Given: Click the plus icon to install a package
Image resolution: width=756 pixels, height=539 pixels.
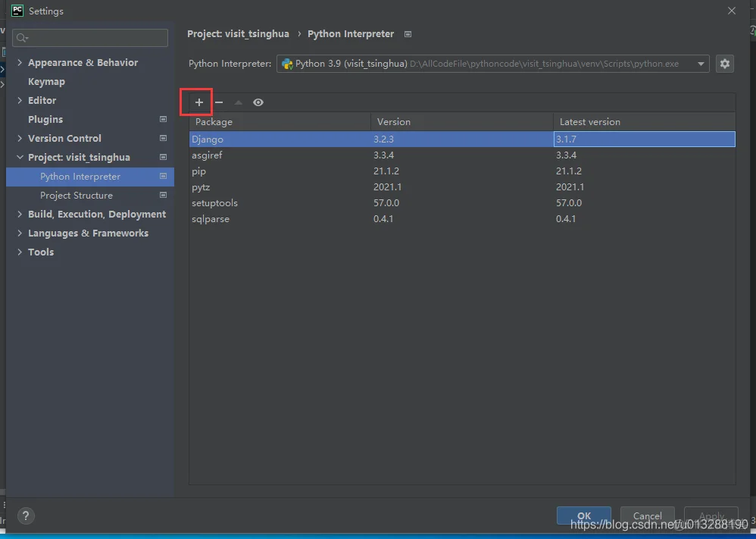Looking at the screenshot, I should (x=199, y=102).
